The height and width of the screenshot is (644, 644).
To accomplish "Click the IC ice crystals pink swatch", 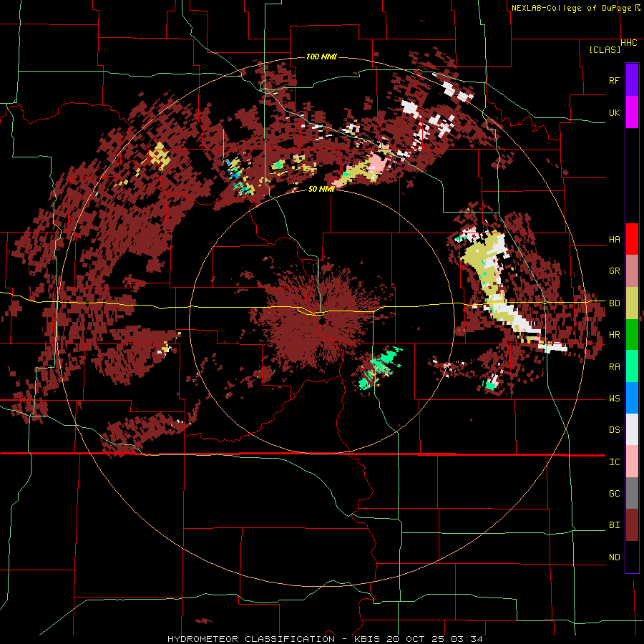I will (x=632, y=462).
